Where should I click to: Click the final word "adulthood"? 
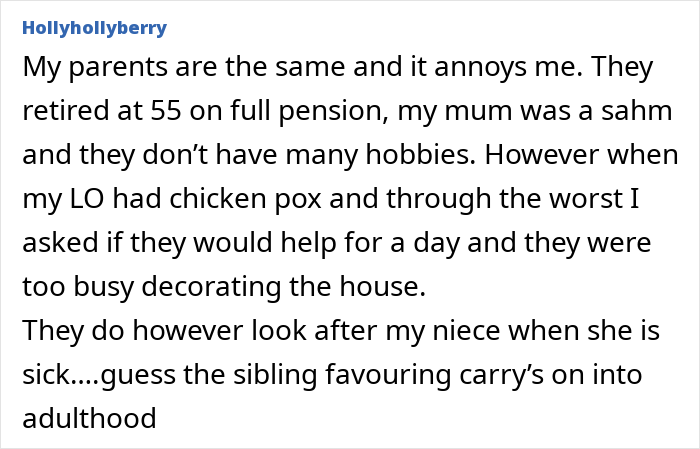[x=89, y=418]
